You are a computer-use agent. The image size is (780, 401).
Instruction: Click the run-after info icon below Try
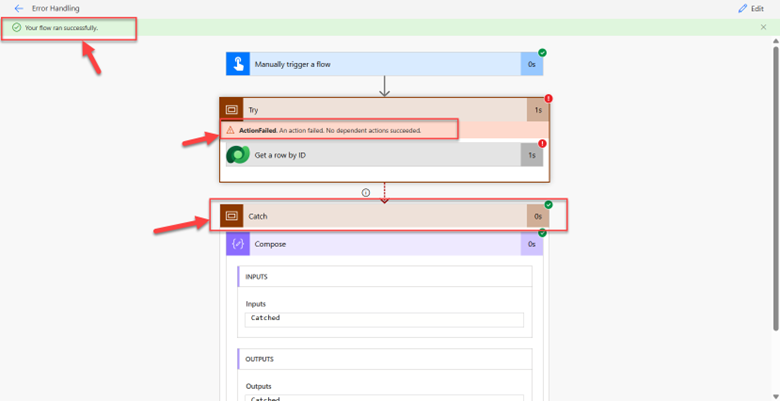point(366,192)
